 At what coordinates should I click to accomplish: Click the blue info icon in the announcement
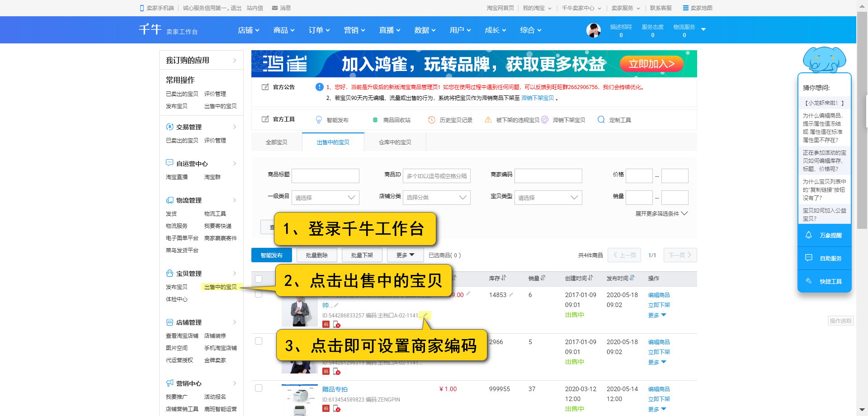320,87
